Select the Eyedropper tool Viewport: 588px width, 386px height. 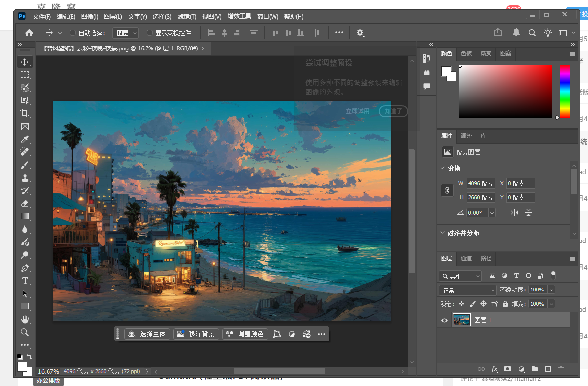tap(25, 139)
